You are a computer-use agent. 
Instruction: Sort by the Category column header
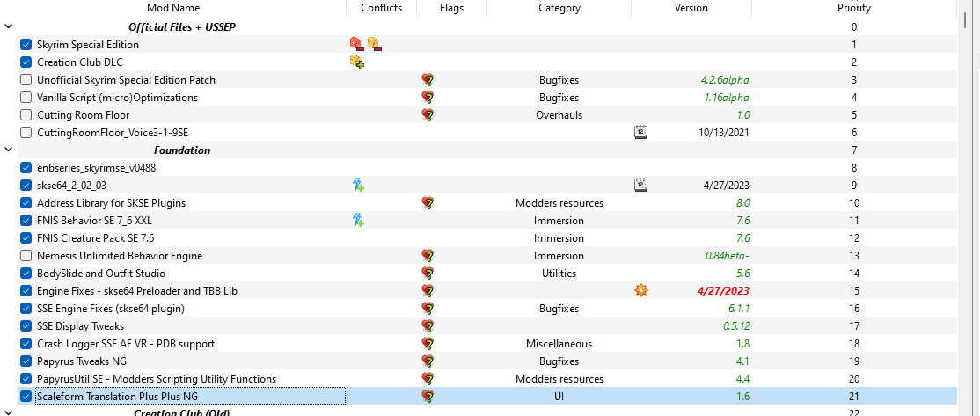559,8
